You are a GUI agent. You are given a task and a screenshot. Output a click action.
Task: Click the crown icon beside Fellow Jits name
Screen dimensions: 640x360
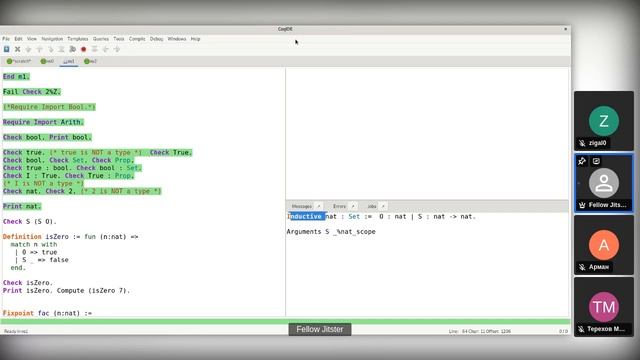[x=582, y=205]
